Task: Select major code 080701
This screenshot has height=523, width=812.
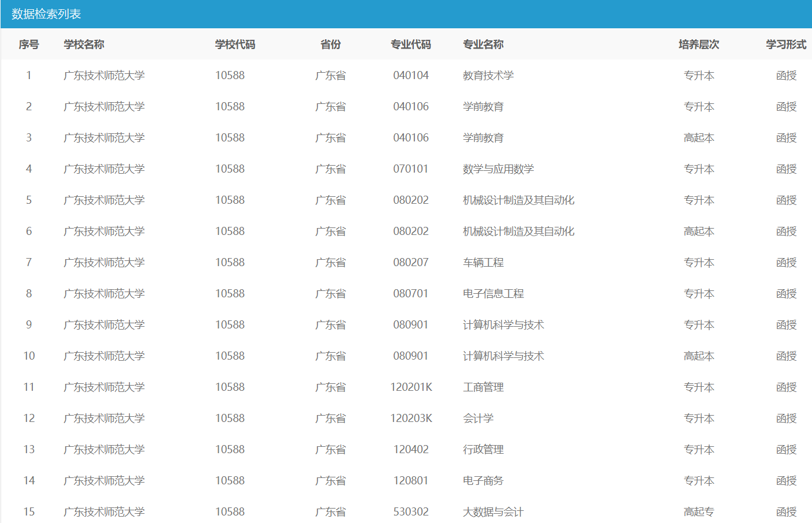Action: point(411,294)
